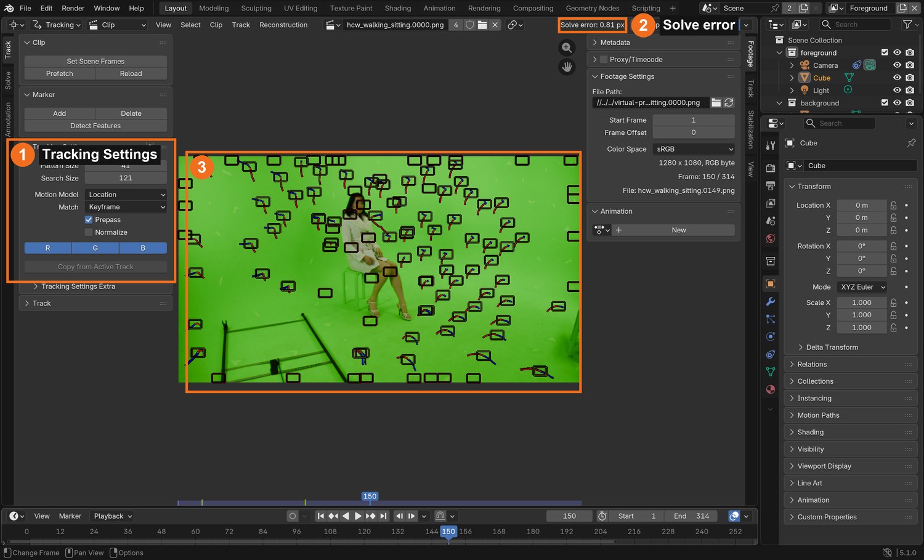Click the pin icon next to Cube
The image size is (924, 560).
coord(911,143)
